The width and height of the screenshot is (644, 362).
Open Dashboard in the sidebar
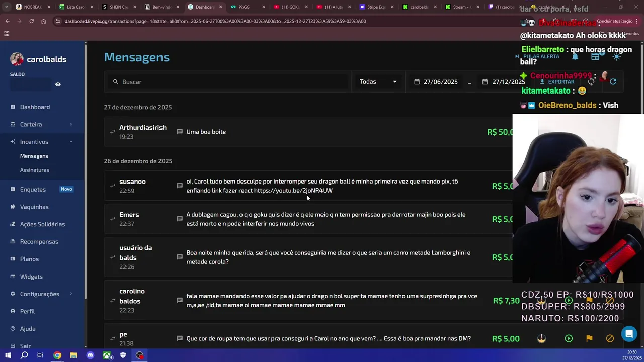click(35, 107)
